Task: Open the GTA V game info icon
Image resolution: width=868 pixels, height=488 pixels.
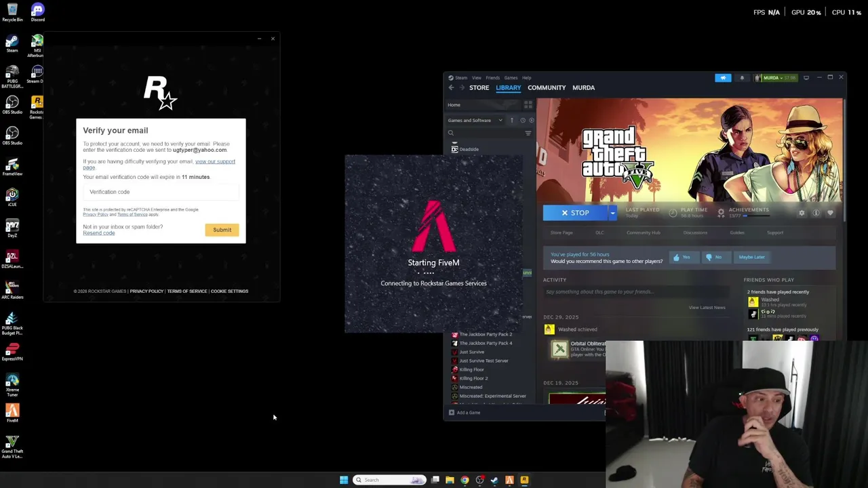Action: pos(816,213)
